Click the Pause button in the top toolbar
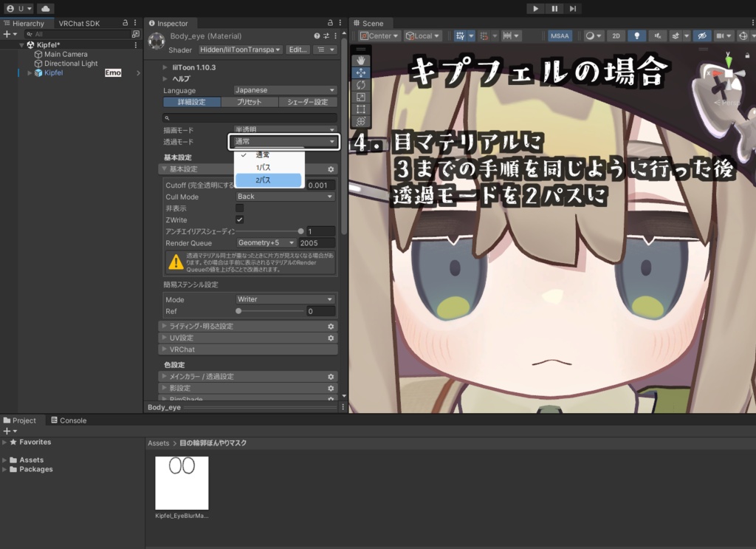The image size is (756, 549). (x=554, y=9)
